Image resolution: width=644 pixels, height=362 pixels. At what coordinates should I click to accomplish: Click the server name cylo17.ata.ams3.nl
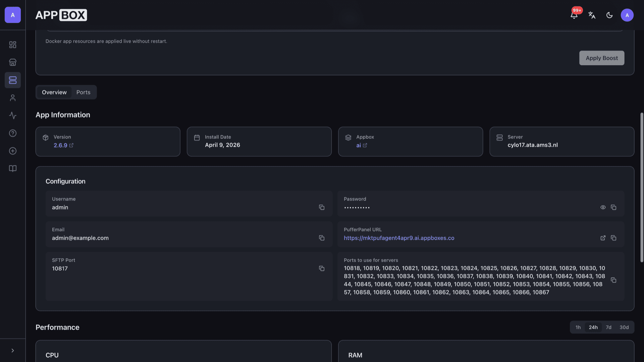533,145
